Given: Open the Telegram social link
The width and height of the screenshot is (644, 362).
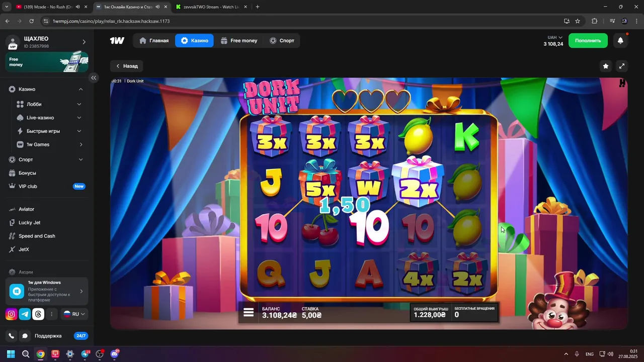Looking at the screenshot, I should (25, 314).
